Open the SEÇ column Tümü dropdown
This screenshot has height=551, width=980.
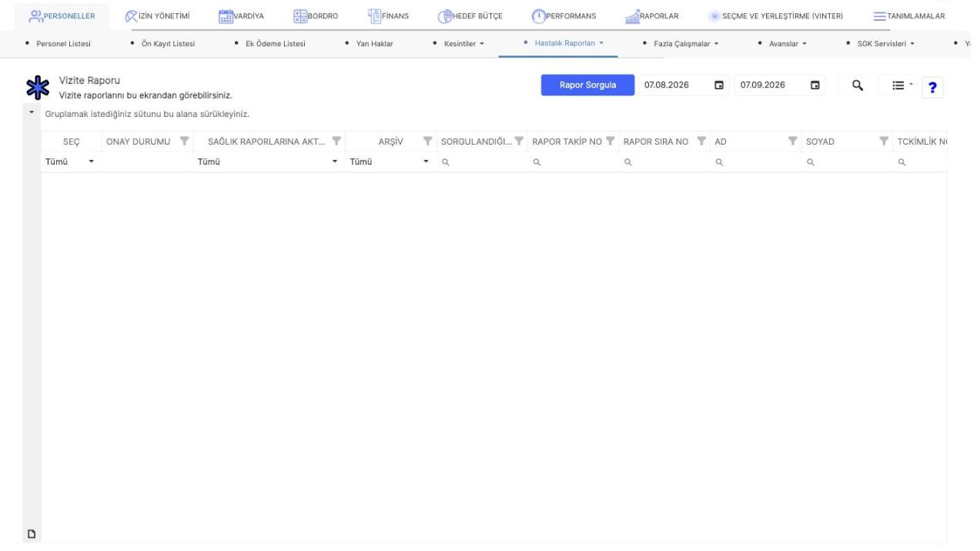click(70, 162)
